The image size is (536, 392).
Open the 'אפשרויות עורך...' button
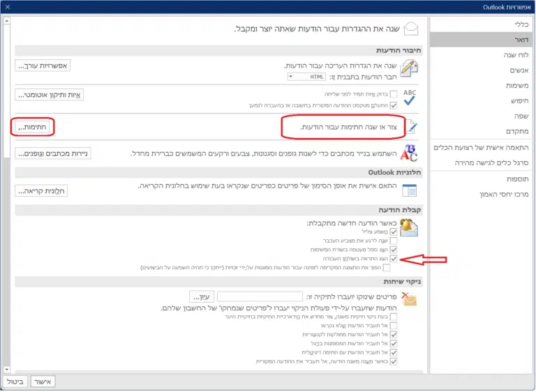(x=43, y=66)
